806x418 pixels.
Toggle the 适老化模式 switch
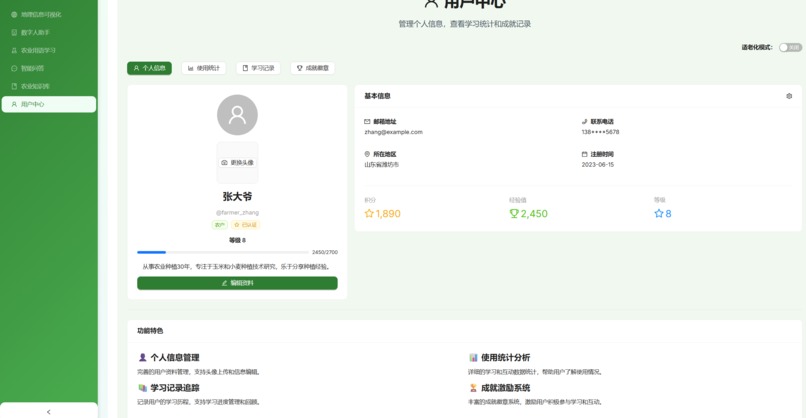pos(790,47)
